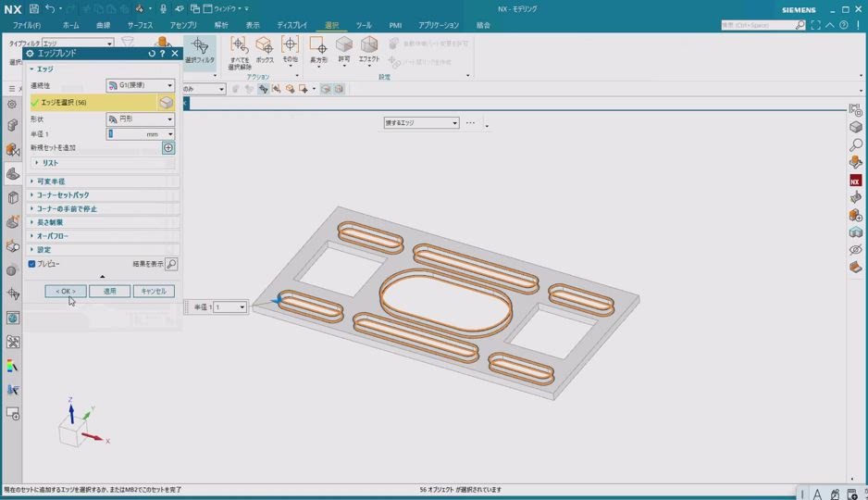
Task: Click the エフェクト effect button in ribbon
Action: tap(368, 50)
